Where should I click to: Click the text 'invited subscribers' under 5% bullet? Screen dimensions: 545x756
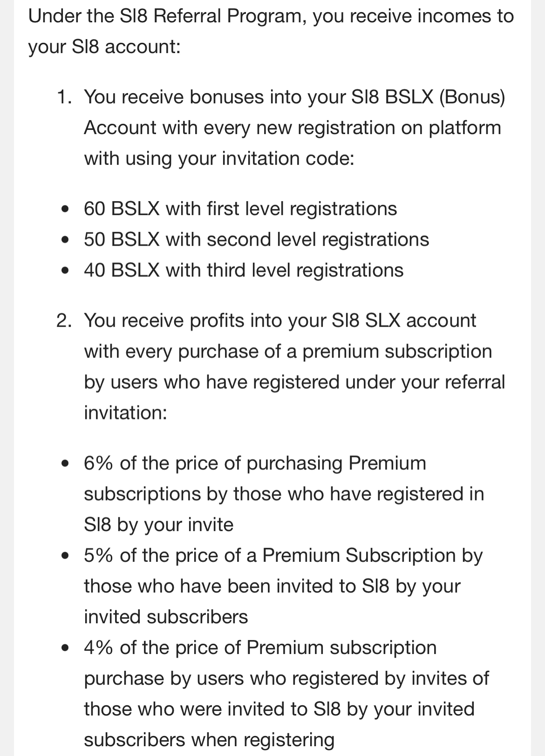tap(166, 617)
